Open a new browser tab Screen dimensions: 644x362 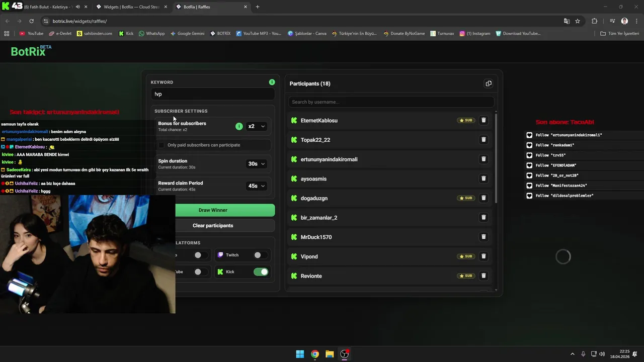pos(258,7)
